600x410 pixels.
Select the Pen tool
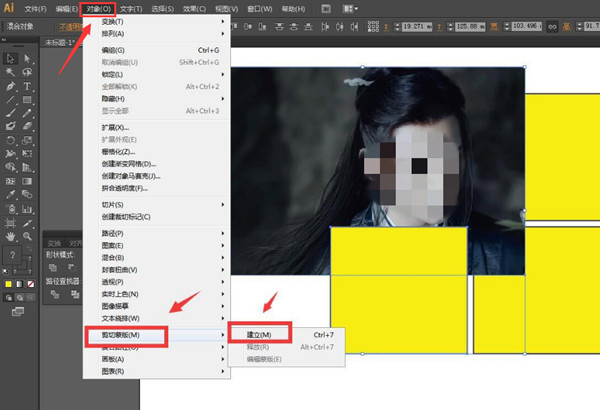10,87
